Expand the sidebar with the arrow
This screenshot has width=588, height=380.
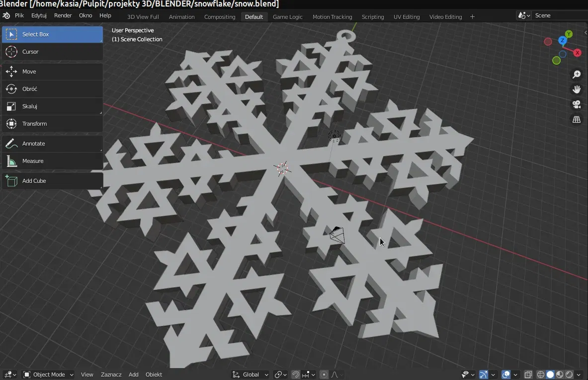click(x=586, y=33)
